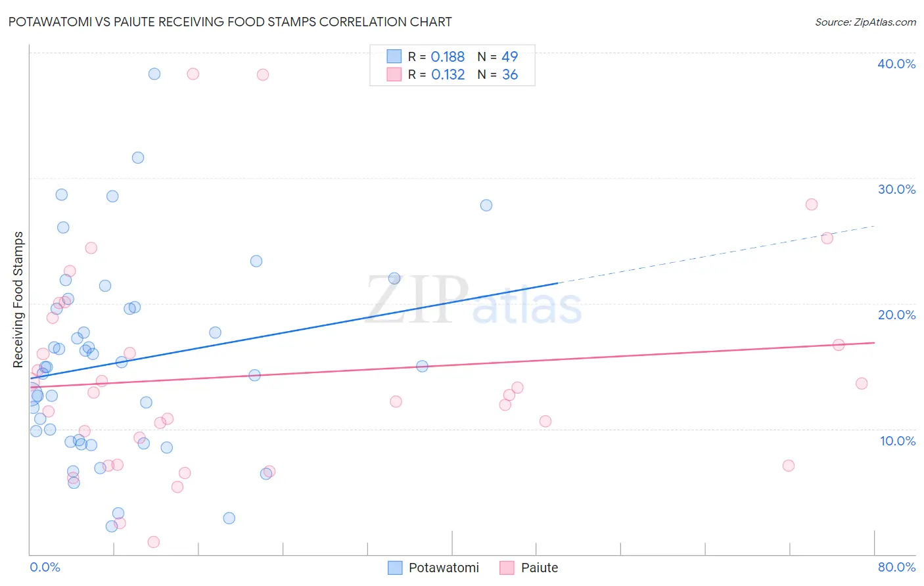Toggle the Paiute series legend label

(x=540, y=568)
